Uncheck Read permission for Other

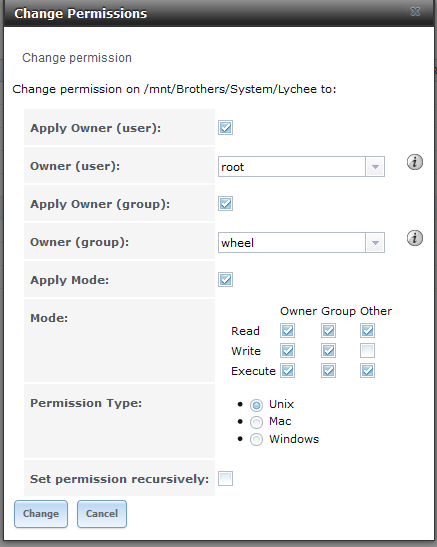[367, 331]
